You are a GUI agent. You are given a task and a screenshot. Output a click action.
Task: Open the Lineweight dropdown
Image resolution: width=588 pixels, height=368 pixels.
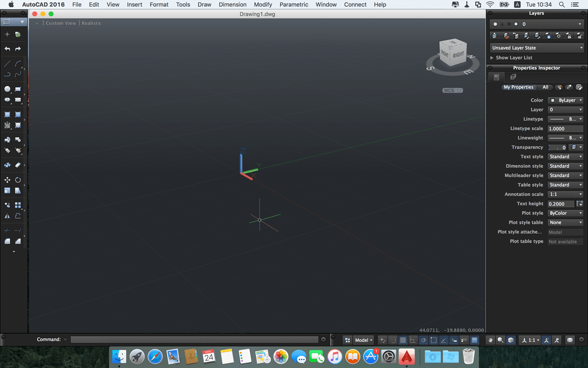(565, 138)
